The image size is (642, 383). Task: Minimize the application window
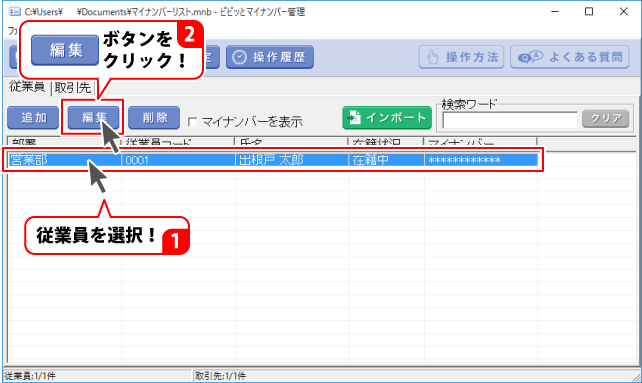click(555, 11)
